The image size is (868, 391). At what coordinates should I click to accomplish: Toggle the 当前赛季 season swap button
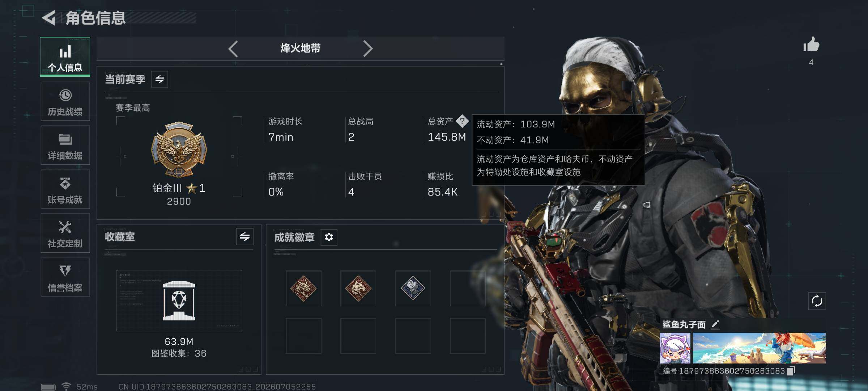(159, 79)
